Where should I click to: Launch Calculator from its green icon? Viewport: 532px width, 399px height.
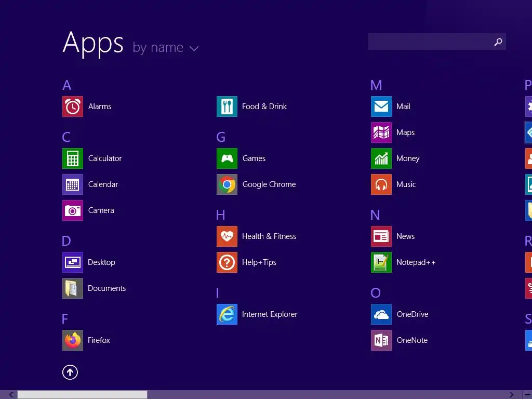coord(73,158)
